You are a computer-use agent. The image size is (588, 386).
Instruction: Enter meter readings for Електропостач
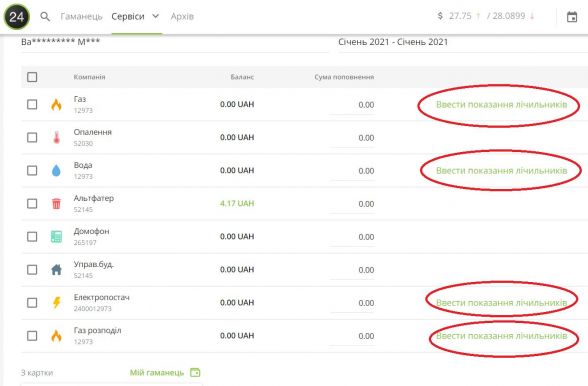coord(501,303)
